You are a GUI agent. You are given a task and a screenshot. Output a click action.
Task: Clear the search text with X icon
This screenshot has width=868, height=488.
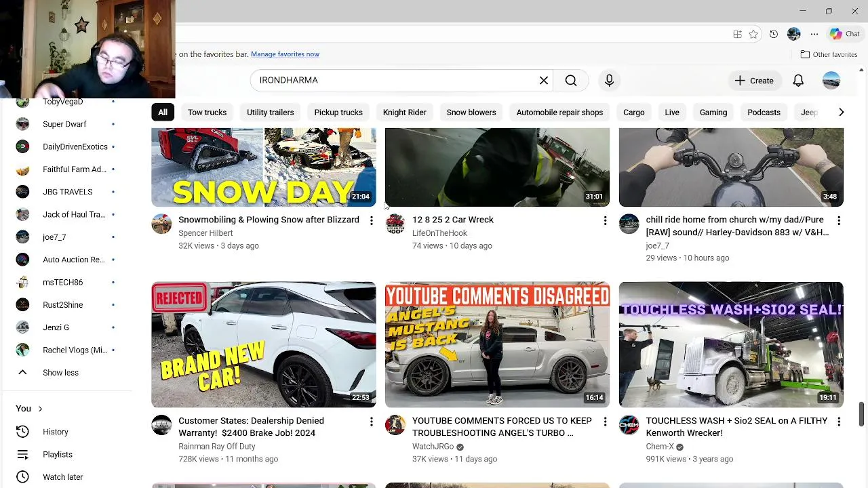pos(544,81)
